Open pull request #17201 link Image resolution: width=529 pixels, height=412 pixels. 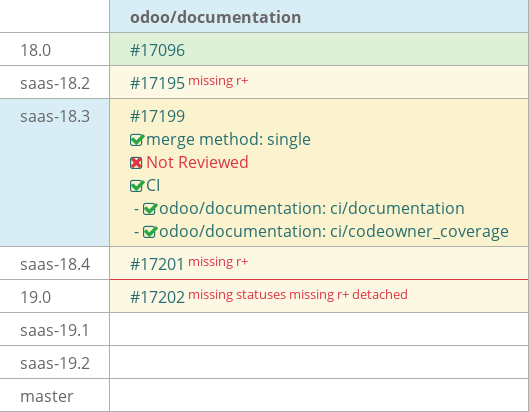tap(157, 264)
